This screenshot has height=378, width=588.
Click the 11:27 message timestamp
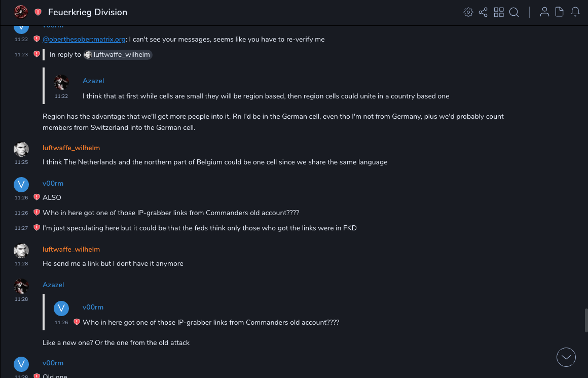[x=21, y=228]
